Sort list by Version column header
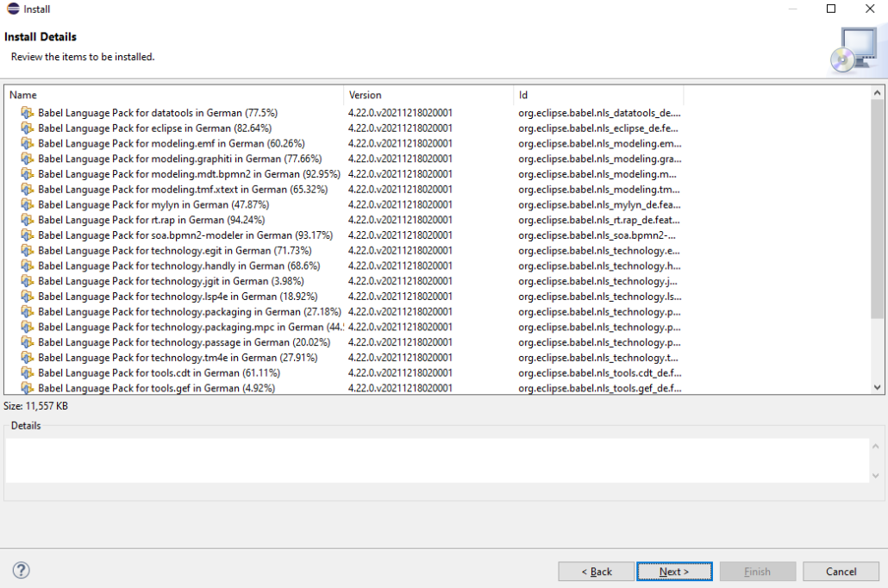 [x=428, y=95]
